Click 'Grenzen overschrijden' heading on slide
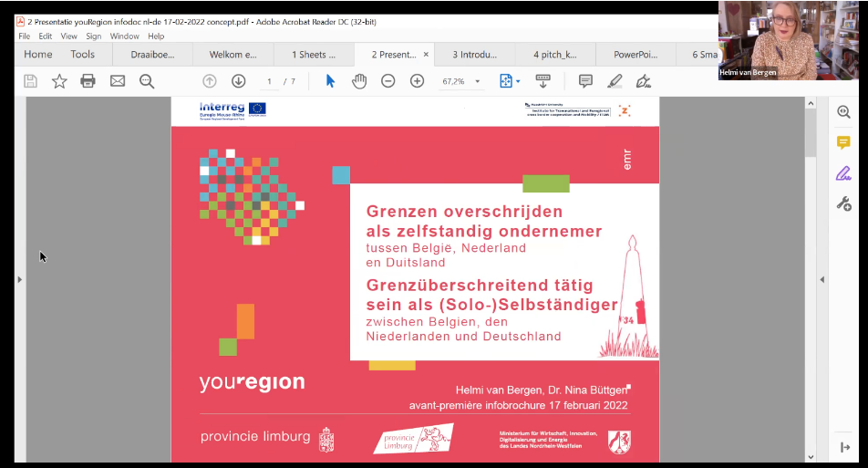This screenshot has height=468, width=868. pos(464,212)
